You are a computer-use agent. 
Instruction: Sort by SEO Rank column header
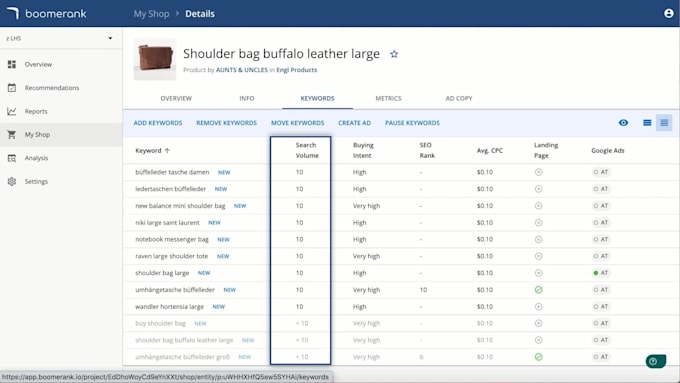click(x=427, y=150)
